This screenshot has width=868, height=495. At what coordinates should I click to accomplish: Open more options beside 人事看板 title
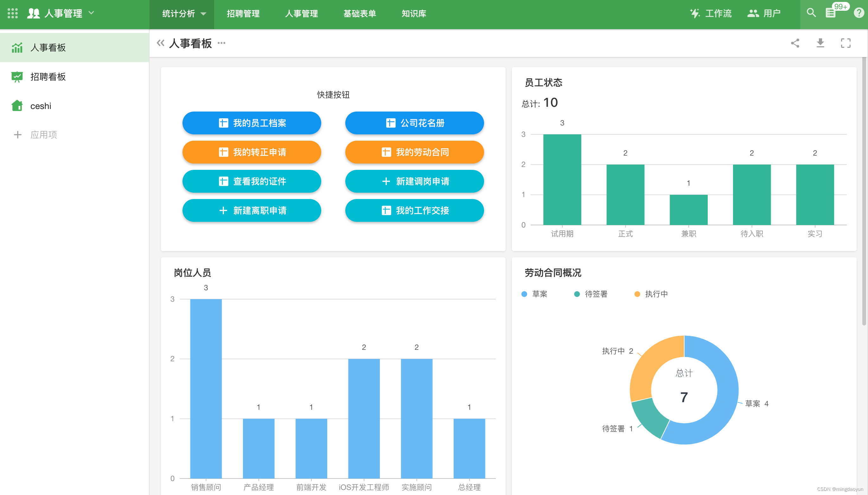tap(221, 43)
